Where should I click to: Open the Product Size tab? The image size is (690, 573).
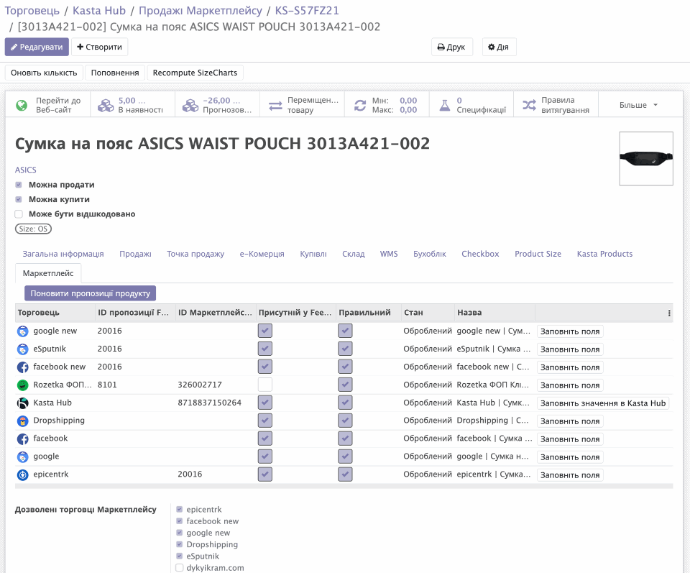[538, 254]
